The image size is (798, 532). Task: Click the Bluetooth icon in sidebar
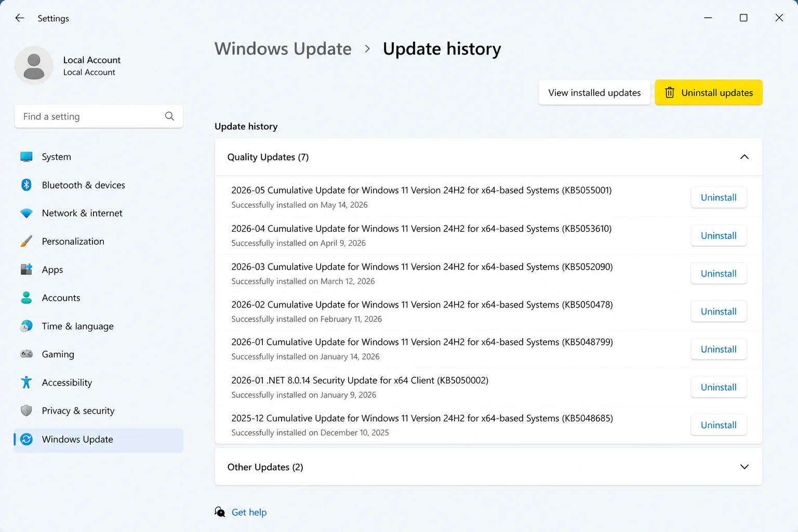click(x=26, y=184)
